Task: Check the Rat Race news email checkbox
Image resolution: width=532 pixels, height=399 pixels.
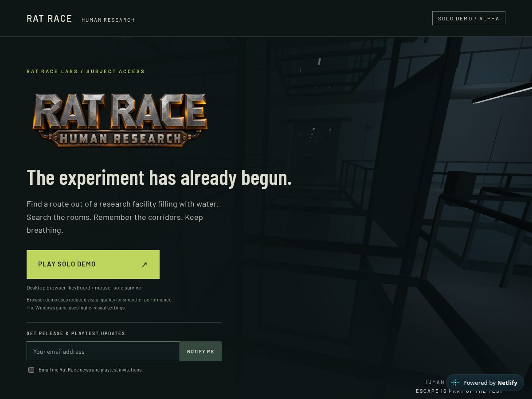Action: click(31, 370)
